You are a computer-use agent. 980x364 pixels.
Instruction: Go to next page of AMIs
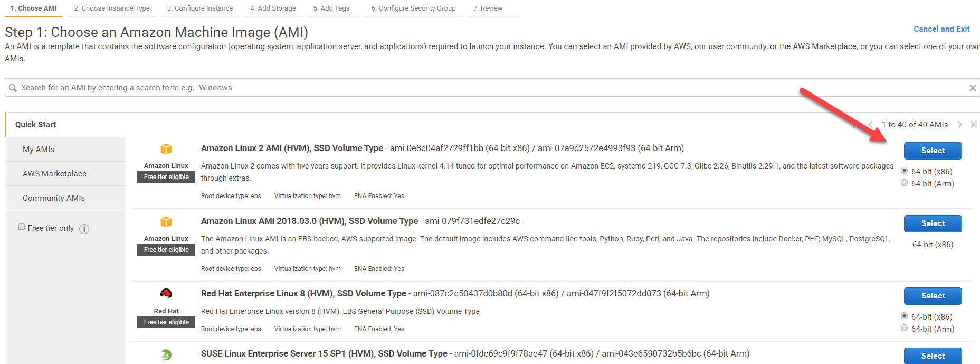click(x=960, y=125)
